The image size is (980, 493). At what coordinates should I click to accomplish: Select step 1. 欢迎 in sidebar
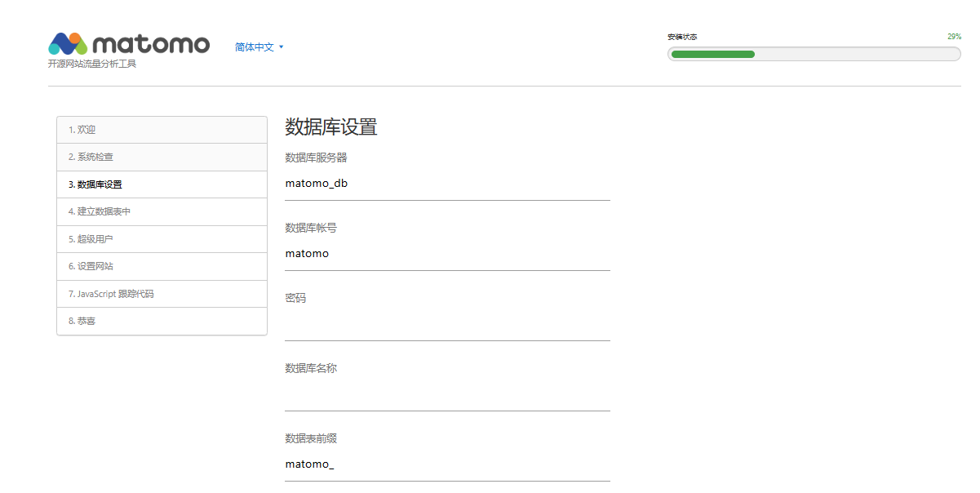tap(162, 129)
